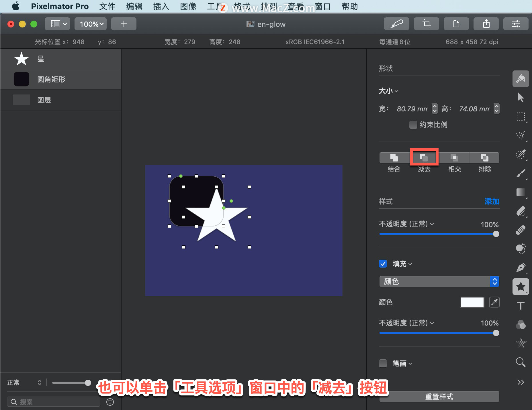Select the Pen tool in right toolbar
The height and width of the screenshot is (410, 532).
[x=521, y=268]
